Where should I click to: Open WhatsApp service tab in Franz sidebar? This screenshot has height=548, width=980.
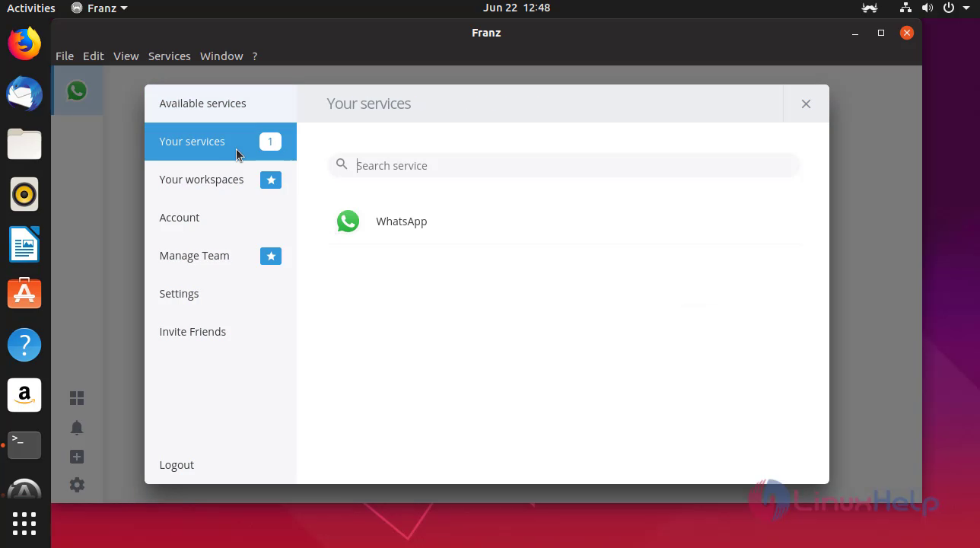(x=77, y=91)
